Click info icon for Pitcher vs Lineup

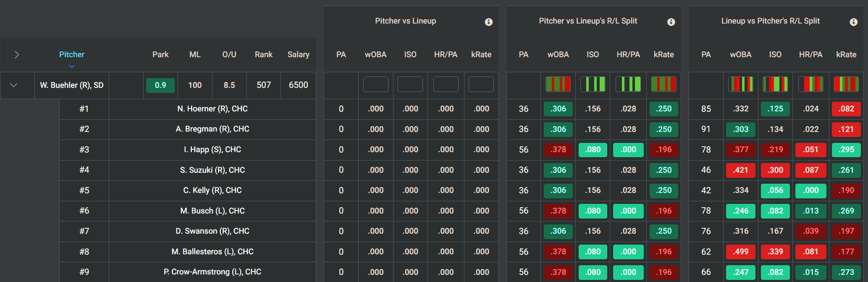pos(488,22)
